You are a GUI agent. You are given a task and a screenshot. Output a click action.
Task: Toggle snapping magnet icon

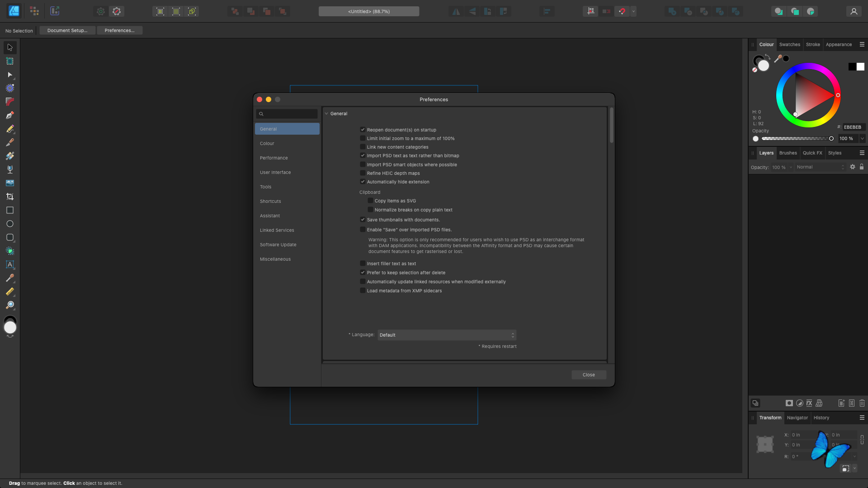(622, 11)
